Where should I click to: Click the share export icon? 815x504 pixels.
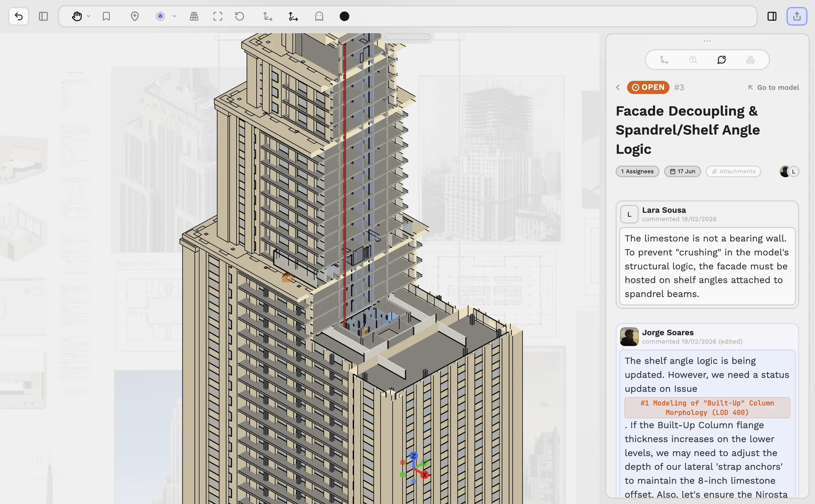(x=797, y=16)
